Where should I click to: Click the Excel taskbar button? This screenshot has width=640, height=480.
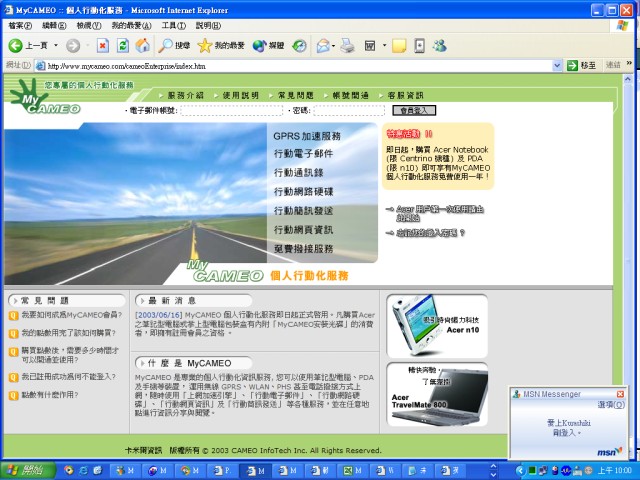352,471
